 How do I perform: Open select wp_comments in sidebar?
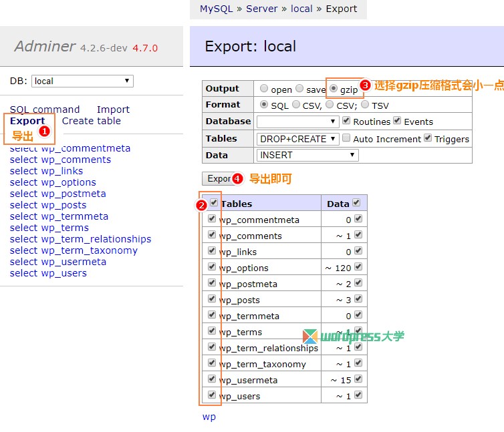(76, 160)
